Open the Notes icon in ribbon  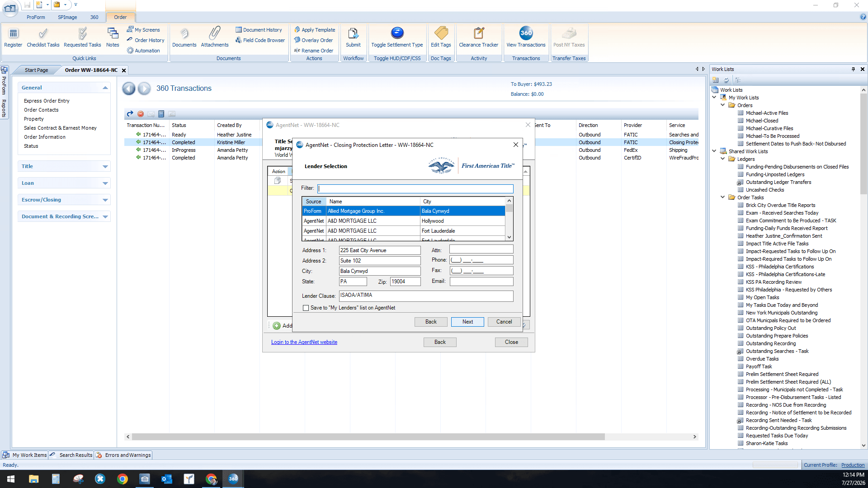click(113, 37)
